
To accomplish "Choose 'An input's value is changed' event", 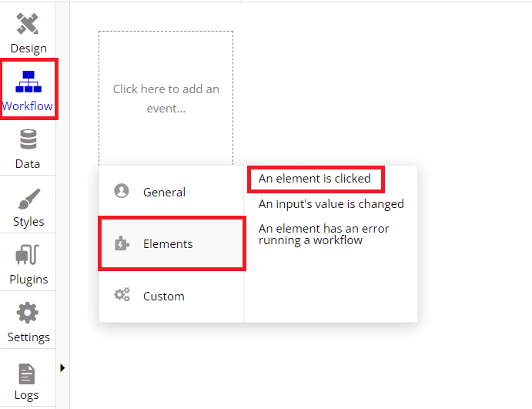I will [x=331, y=204].
